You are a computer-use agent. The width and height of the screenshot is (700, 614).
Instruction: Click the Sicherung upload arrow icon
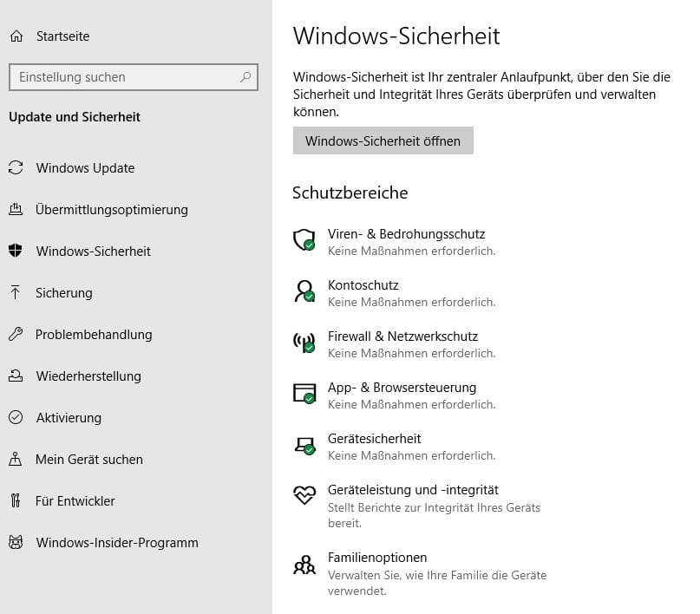[16, 293]
